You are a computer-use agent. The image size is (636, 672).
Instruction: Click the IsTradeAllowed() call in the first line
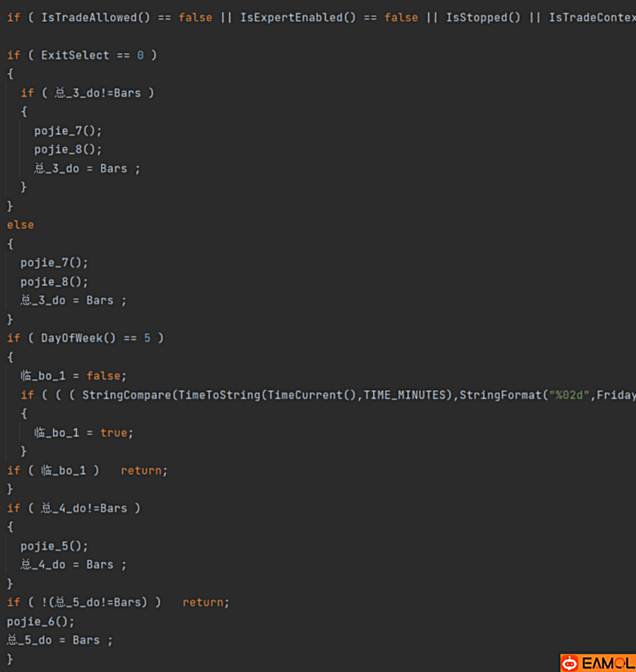[x=95, y=18]
